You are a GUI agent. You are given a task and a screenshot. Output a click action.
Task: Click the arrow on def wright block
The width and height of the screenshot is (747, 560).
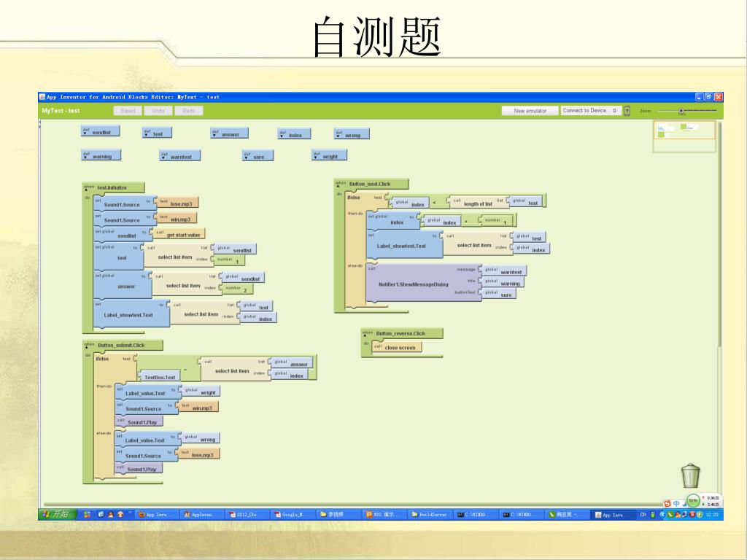click(316, 157)
